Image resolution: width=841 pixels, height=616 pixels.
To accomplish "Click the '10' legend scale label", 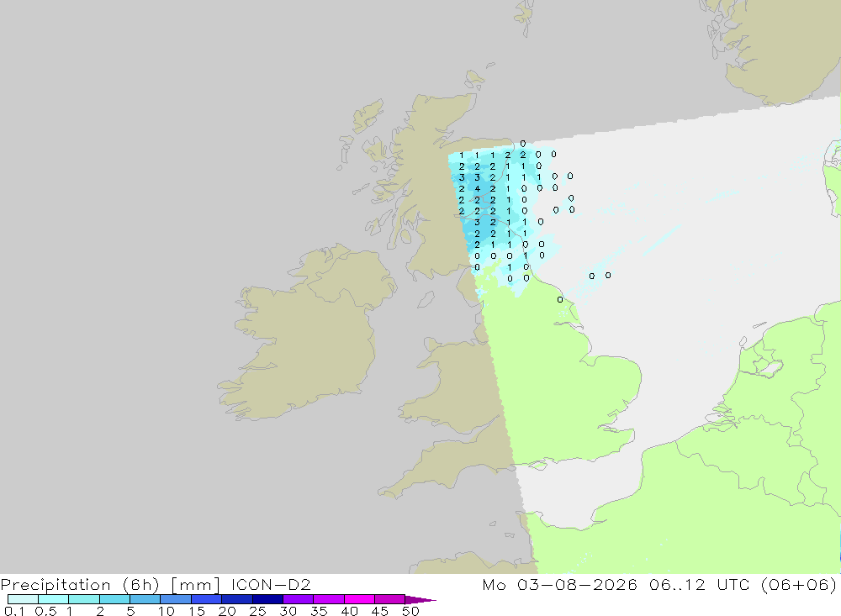I will (167, 611).
